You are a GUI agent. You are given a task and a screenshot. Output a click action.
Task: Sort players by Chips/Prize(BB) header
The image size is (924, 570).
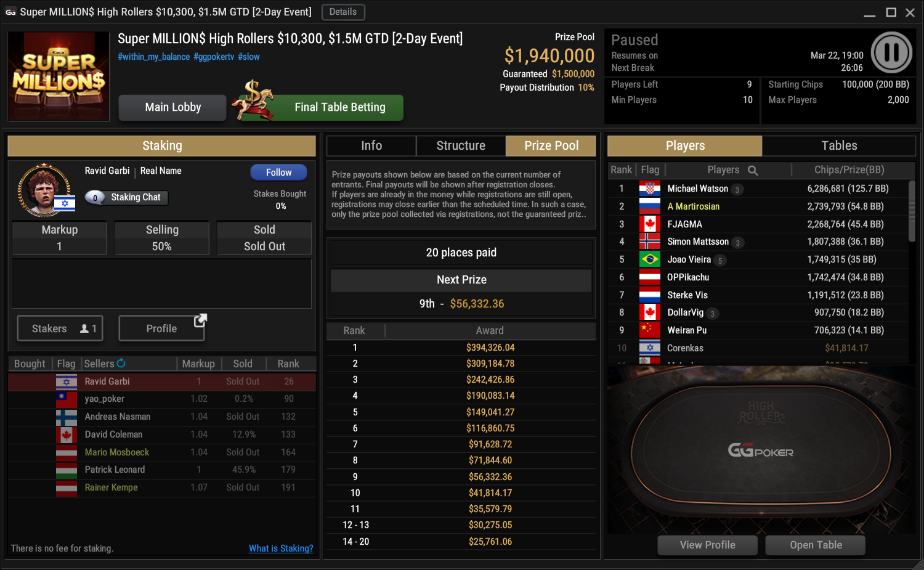(x=849, y=170)
